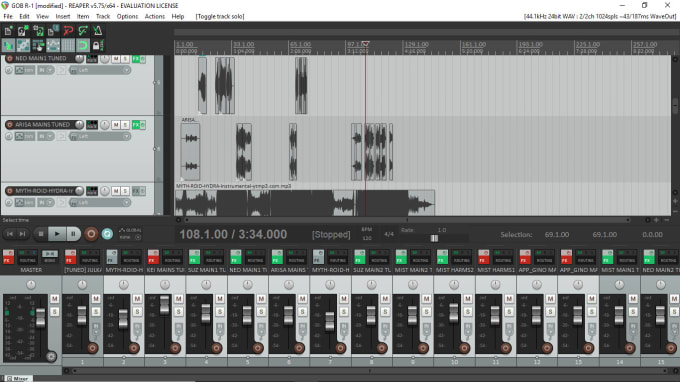Open NEO MAIN1 TUNED input Left dropdown
This screenshot has height=382, width=680.
[x=100, y=70]
